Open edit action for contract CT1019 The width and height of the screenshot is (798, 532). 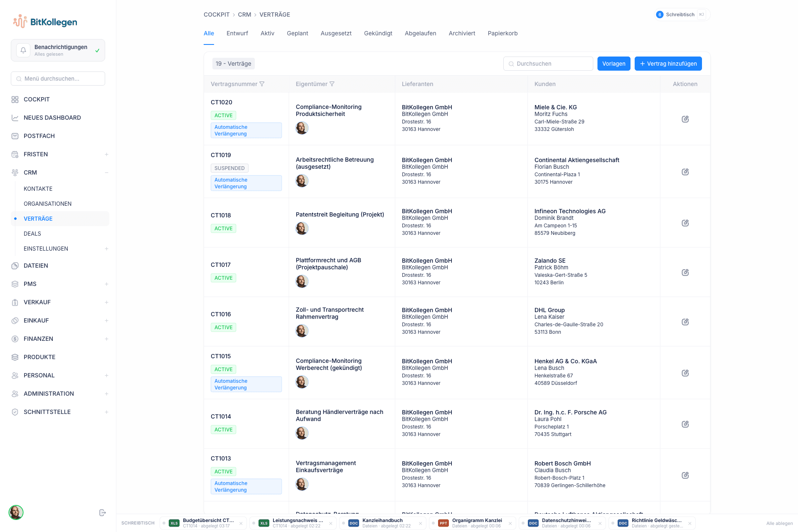(x=685, y=172)
